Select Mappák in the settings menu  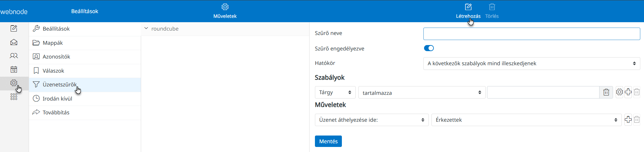click(x=53, y=43)
